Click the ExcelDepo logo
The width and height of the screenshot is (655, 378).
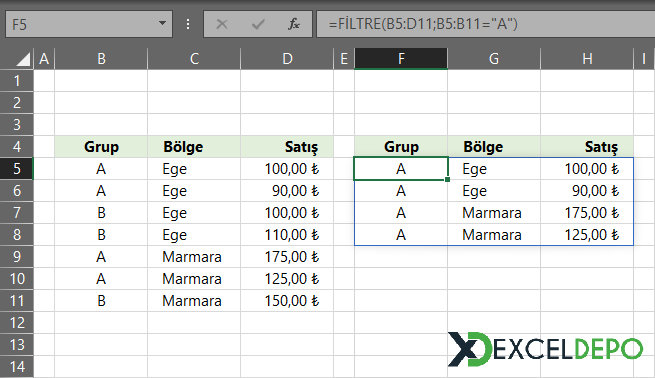[x=545, y=349]
